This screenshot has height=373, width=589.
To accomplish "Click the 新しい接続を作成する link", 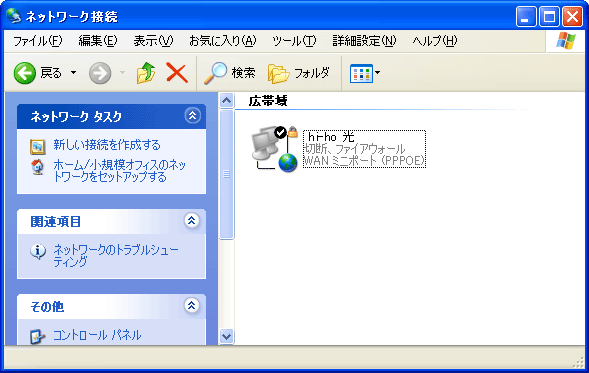I will pos(107,145).
